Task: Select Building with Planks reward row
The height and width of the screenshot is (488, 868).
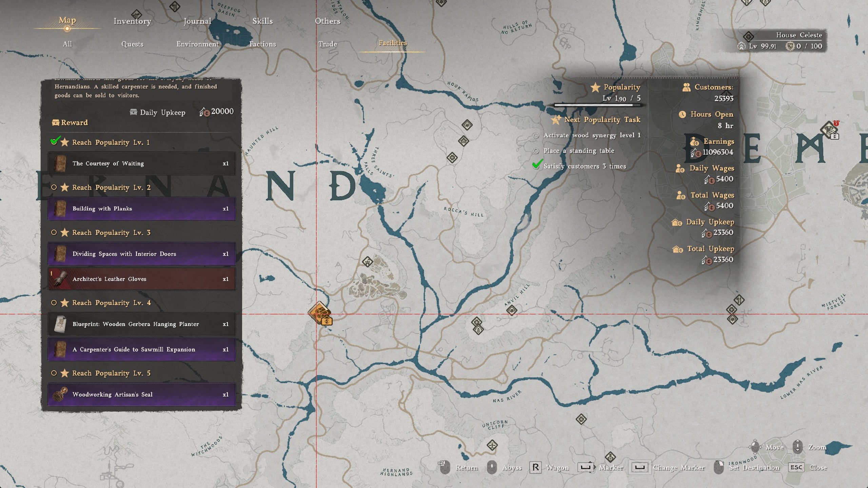Action: coord(142,208)
